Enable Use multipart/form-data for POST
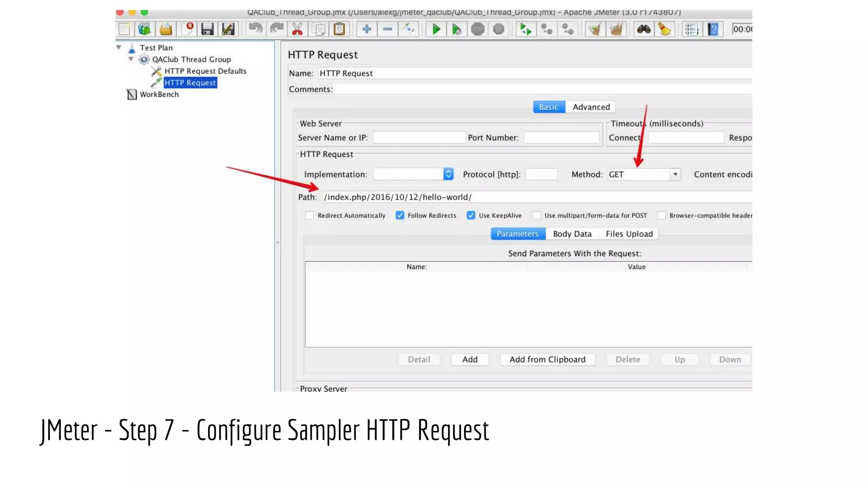This screenshot has height=488, width=868. [537, 215]
